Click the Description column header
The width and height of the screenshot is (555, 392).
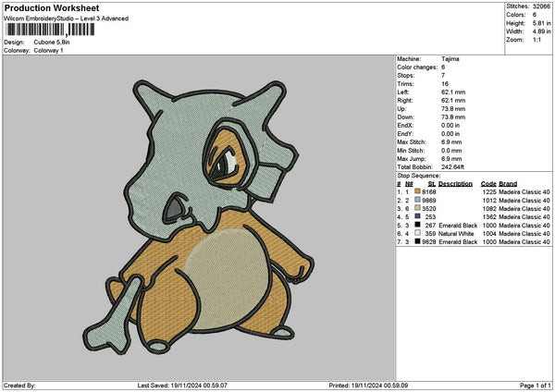[x=454, y=183]
